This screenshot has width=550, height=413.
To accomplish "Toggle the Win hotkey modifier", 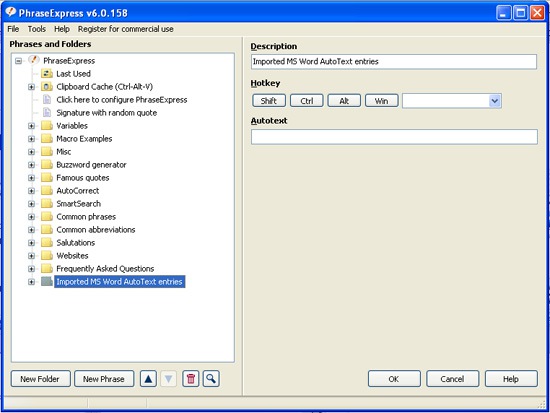I will click(381, 101).
